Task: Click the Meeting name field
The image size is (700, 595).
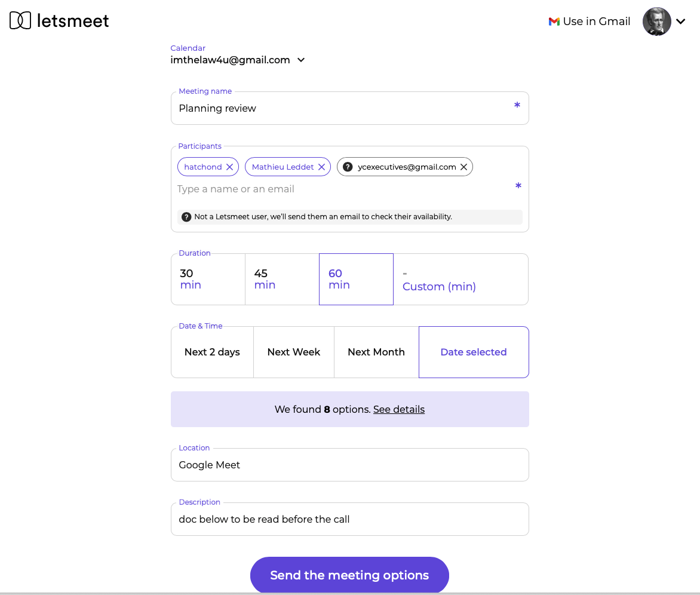Action: click(349, 108)
